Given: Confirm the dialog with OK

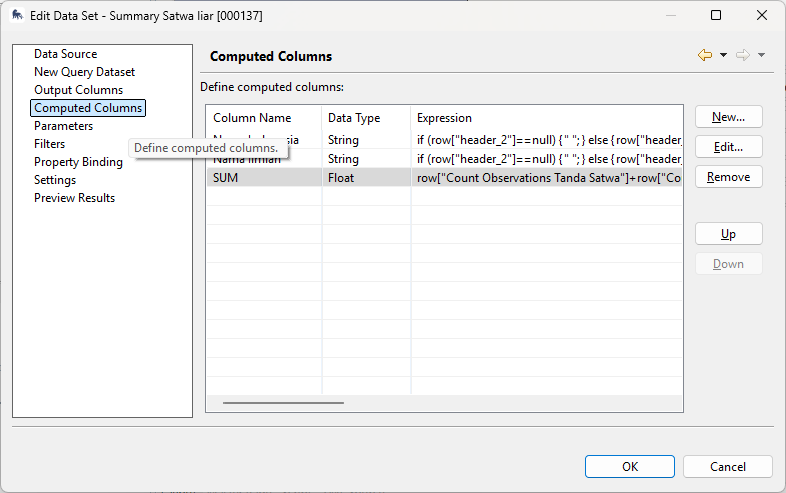Looking at the screenshot, I should point(629,467).
